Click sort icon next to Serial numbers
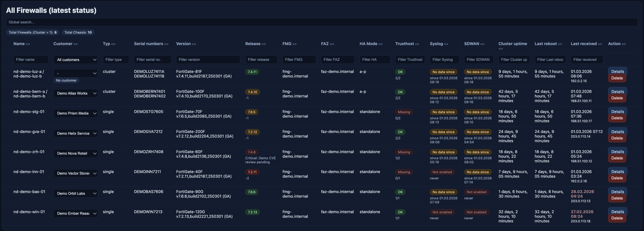This screenshot has width=644, height=231. [x=166, y=44]
